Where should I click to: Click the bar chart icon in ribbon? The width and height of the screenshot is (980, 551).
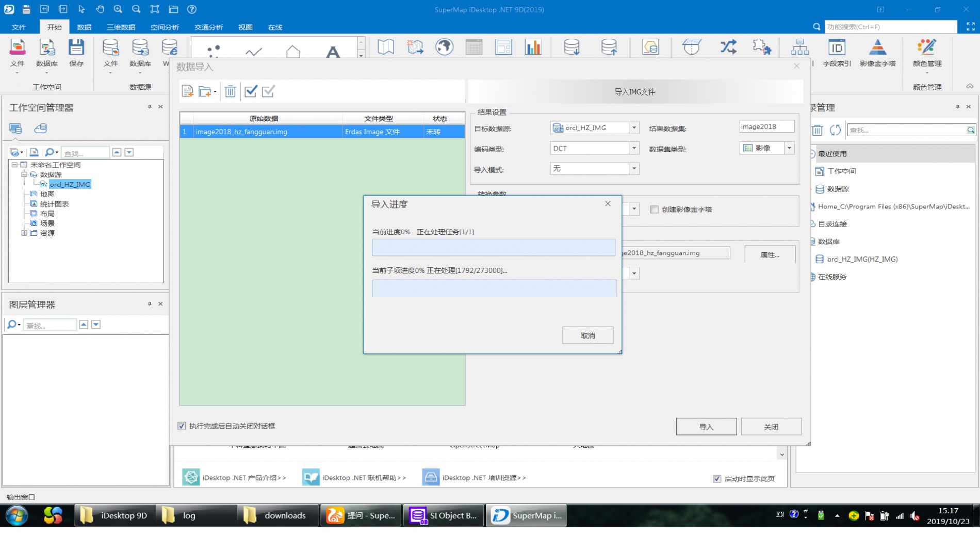[533, 47]
